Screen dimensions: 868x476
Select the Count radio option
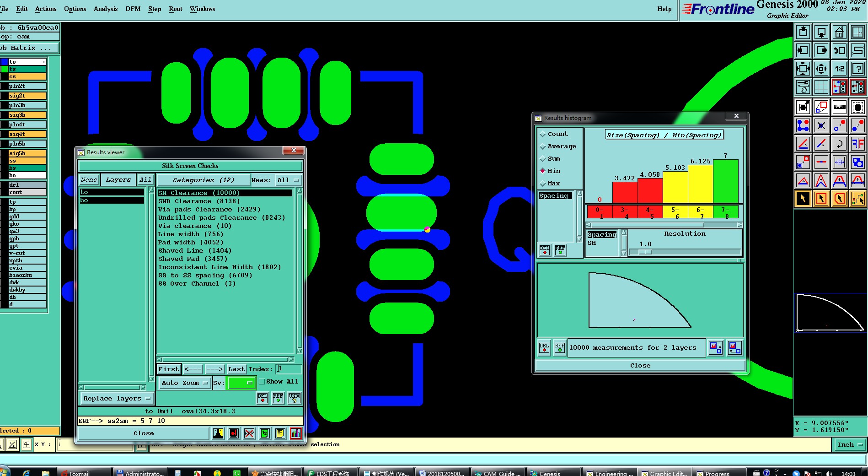coord(543,134)
